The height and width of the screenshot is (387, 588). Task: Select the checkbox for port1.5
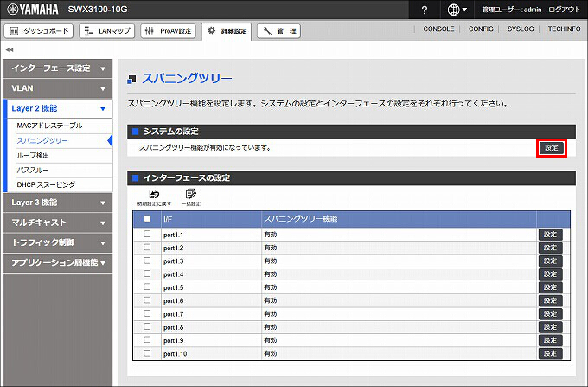[147, 287]
